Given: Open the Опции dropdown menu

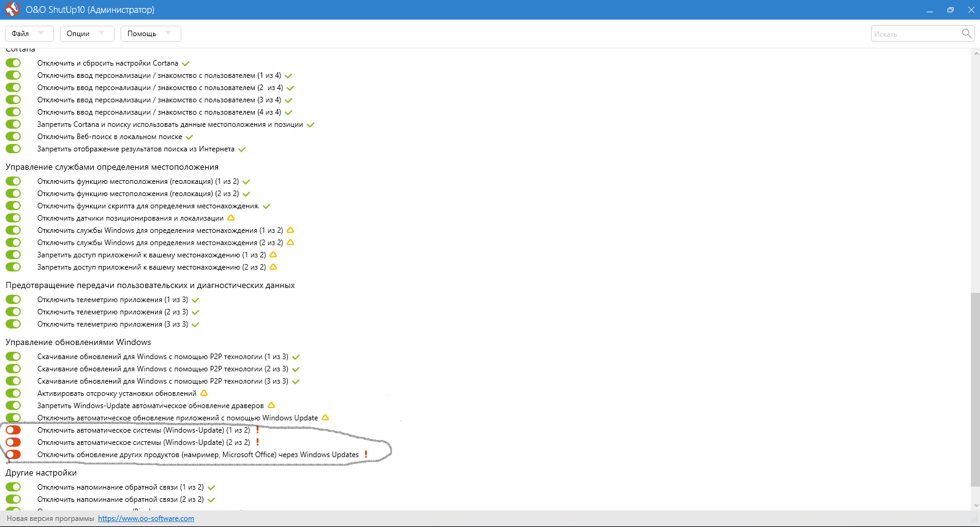Looking at the screenshot, I should 87,34.
